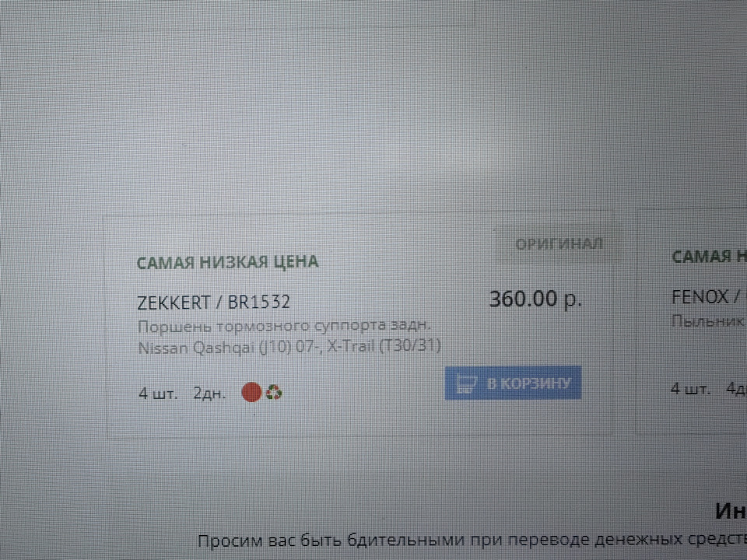Click the green САМАЯ НИЗКАЯ ЦЕНА label
This screenshot has width=747, height=560.
pos(228,262)
